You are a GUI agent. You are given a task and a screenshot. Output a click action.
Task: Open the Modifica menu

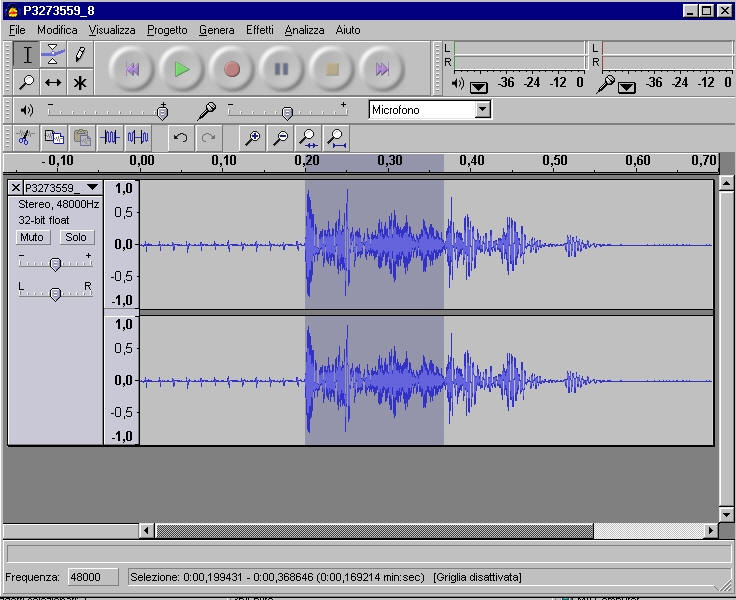pyautogui.click(x=57, y=30)
